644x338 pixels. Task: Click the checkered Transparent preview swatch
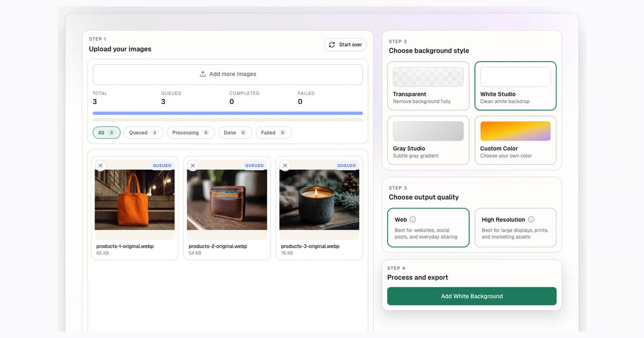click(x=428, y=77)
